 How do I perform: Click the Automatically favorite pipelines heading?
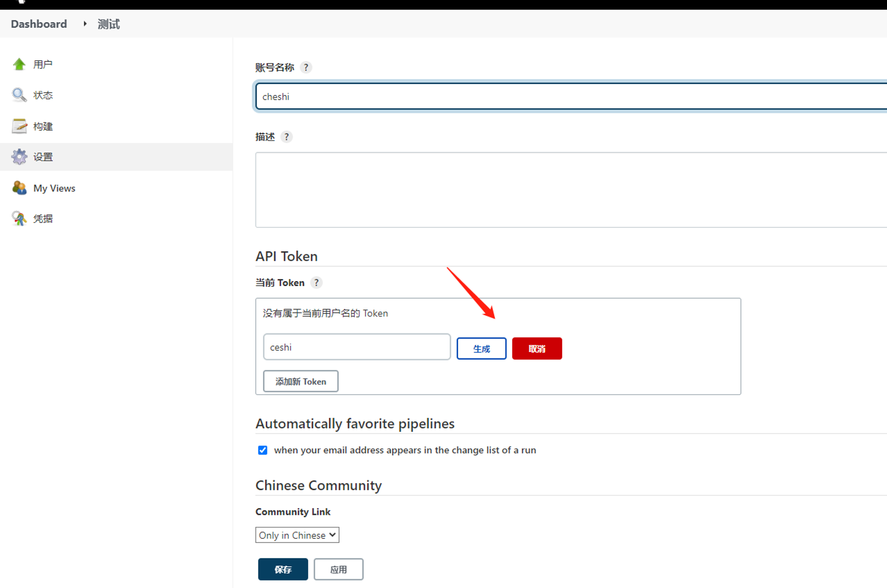(355, 423)
